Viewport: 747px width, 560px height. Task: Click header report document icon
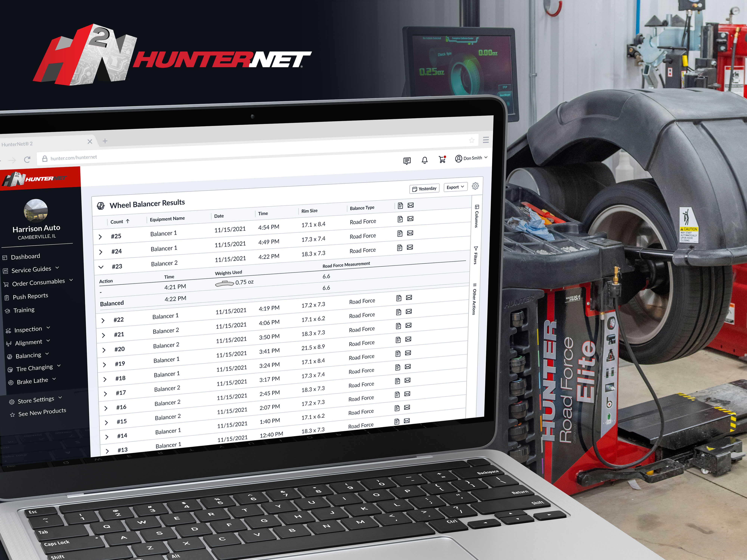[401, 206]
